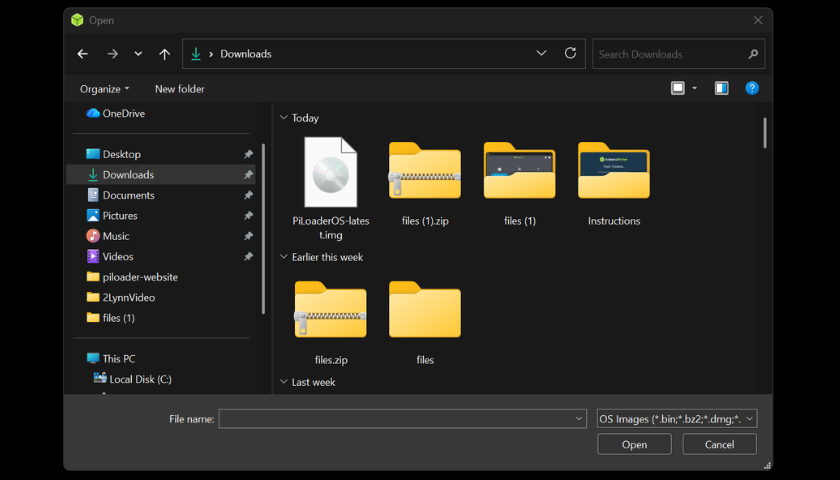Go back using the left arrow
This screenshot has width=840, height=480.
82,54
